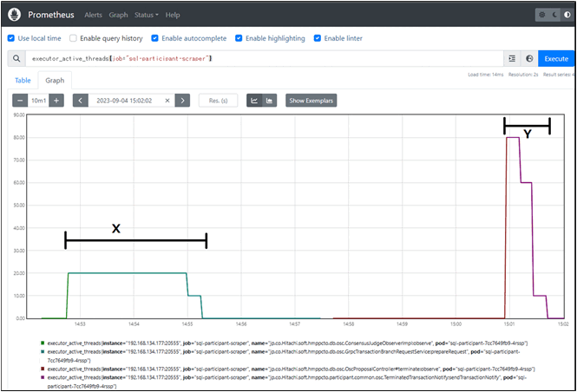Screen dimensions: 577x392
Task: Uncheck Enable autocomplete option
Action: pos(154,38)
